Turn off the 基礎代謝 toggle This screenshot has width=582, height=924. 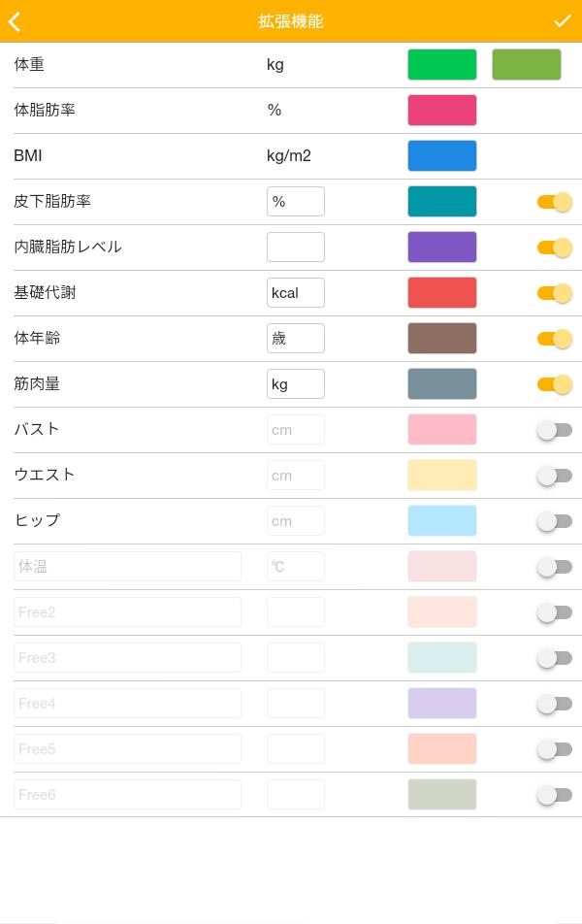(554, 293)
